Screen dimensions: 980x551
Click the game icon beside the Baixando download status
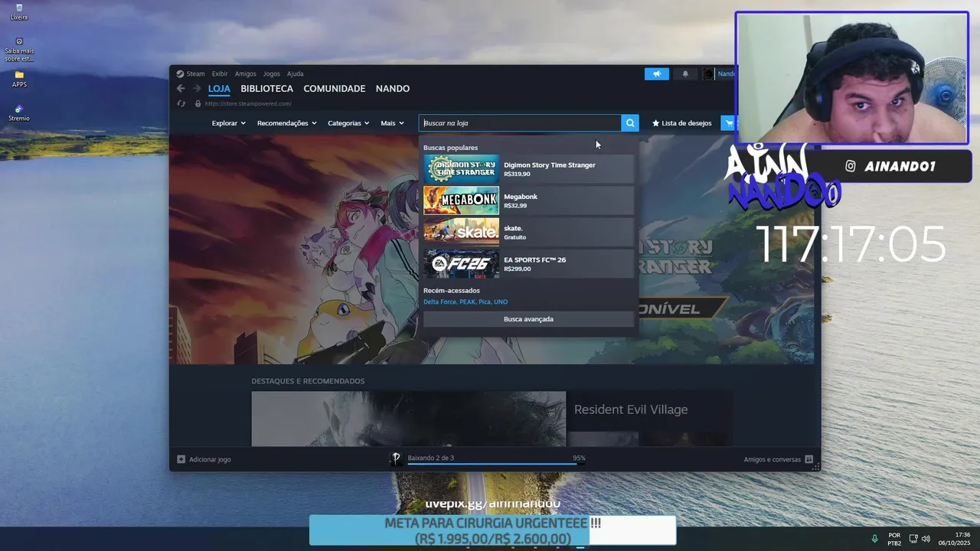(396, 458)
